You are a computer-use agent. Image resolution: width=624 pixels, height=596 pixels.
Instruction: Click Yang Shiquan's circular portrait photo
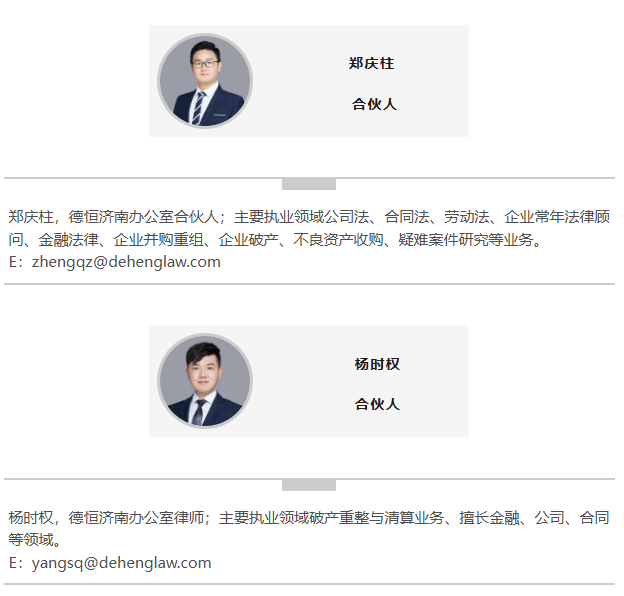(205, 381)
